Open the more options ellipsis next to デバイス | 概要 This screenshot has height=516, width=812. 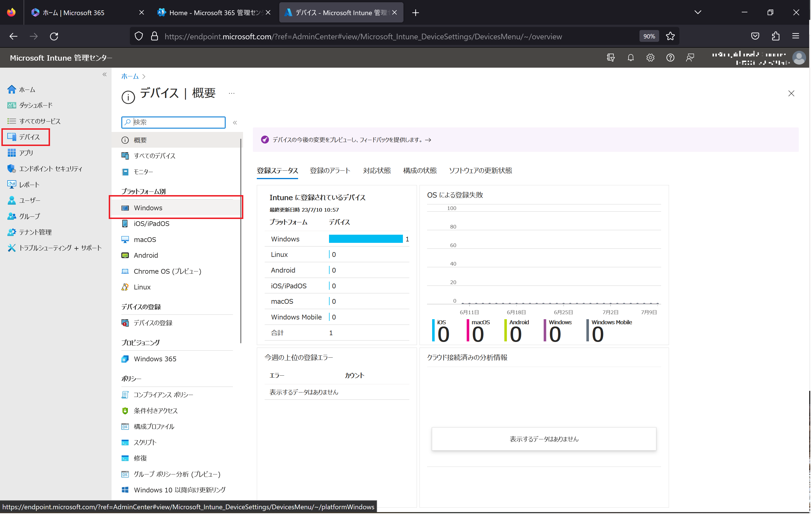pos(232,93)
